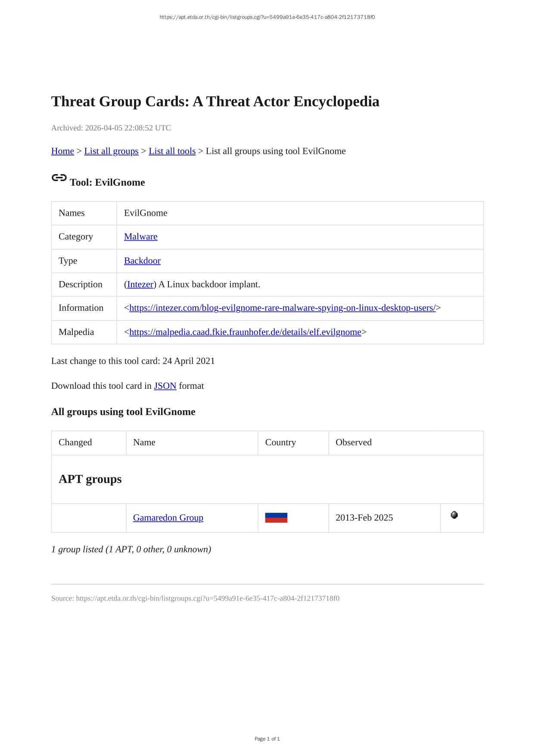Click the Source URL footer text
This screenshot has height=756, width=535.
(195, 598)
